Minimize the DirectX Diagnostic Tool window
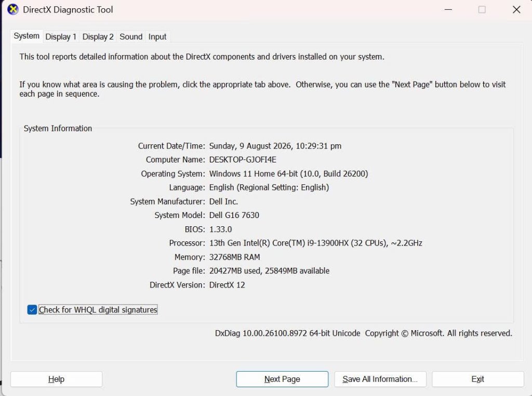The image size is (532, 396). click(x=448, y=9)
